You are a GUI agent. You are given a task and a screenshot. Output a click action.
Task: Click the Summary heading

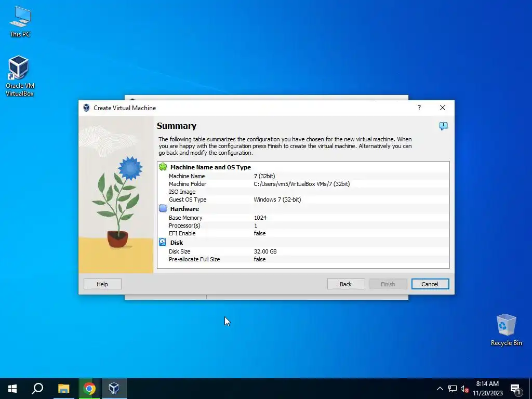(x=177, y=126)
